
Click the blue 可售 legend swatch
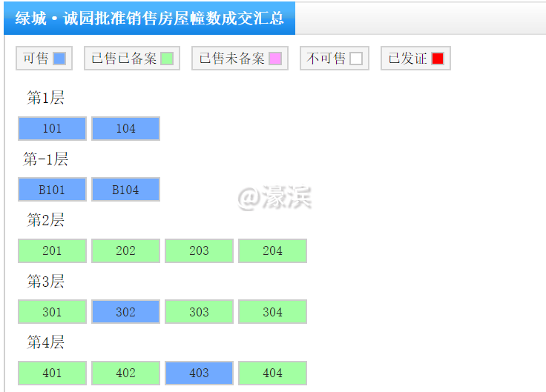(x=59, y=59)
